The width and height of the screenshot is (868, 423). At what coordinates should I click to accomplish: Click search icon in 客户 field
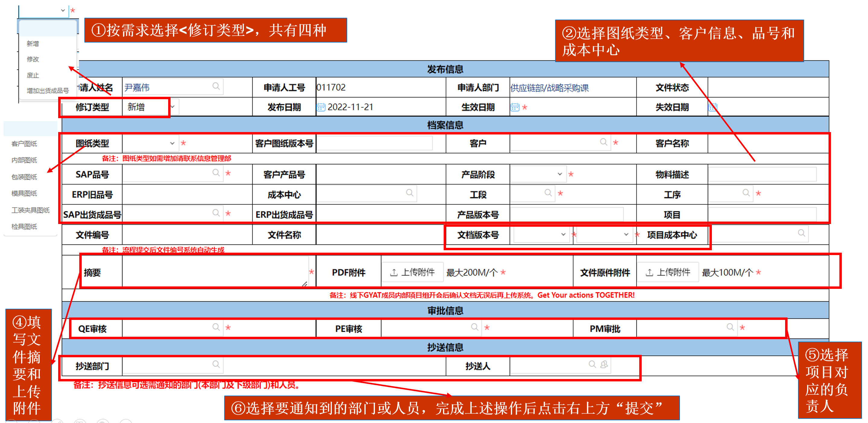[603, 142]
